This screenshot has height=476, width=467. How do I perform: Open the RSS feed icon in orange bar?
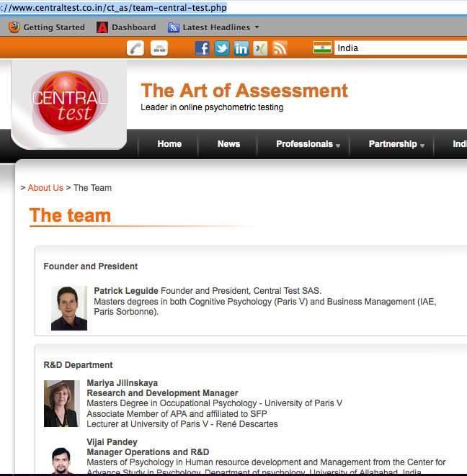pyautogui.click(x=280, y=48)
